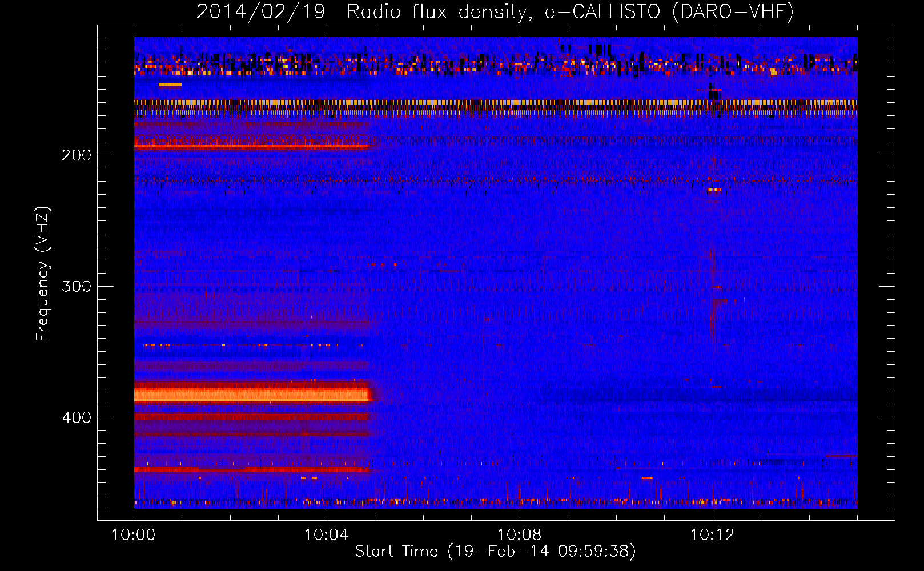Click the 'Frequency (MHZ)' axis label
The image size is (924, 571).
pyautogui.click(x=43, y=274)
